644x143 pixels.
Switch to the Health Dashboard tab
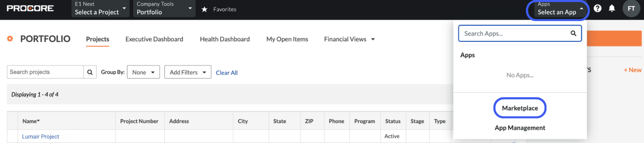click(225, 39)
